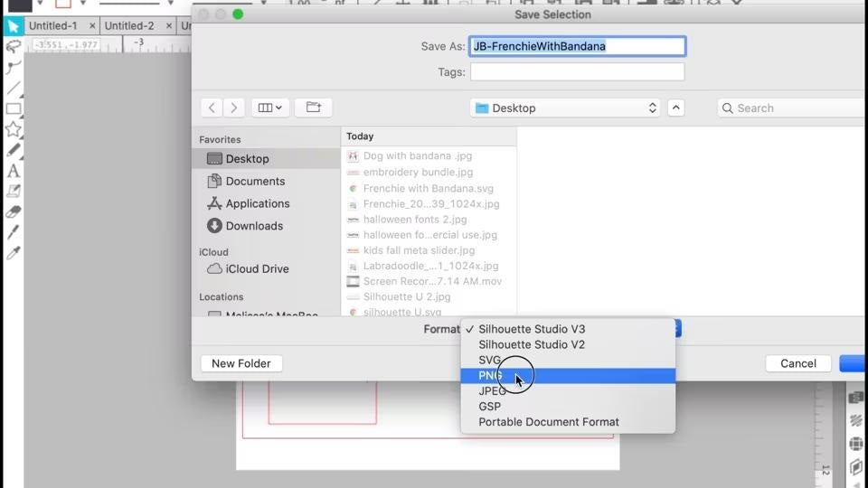Viewport: 868px width, 488px height.
Task: Choose PNG format option
Action: 568,376
